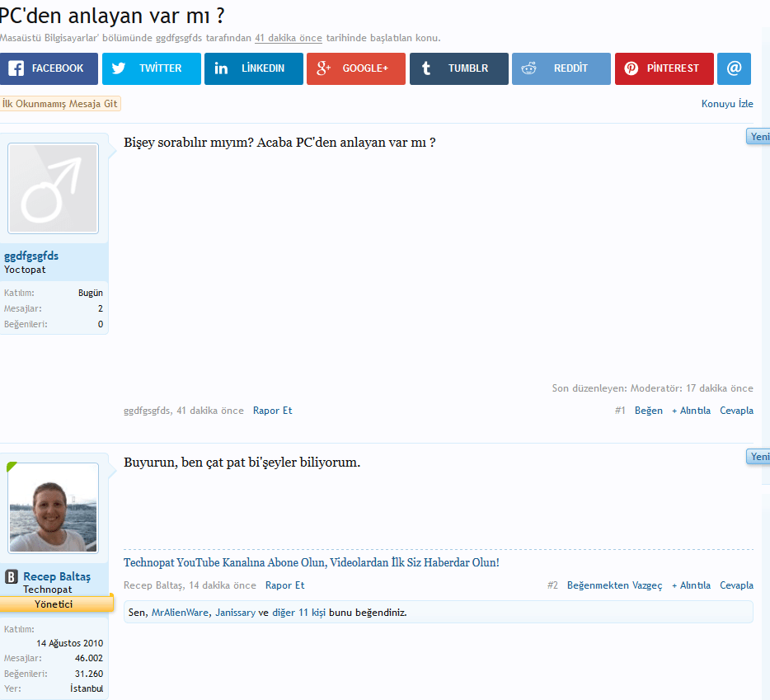Share the topic on LinkedIn

pyautogui.click(x=254, y=68)
